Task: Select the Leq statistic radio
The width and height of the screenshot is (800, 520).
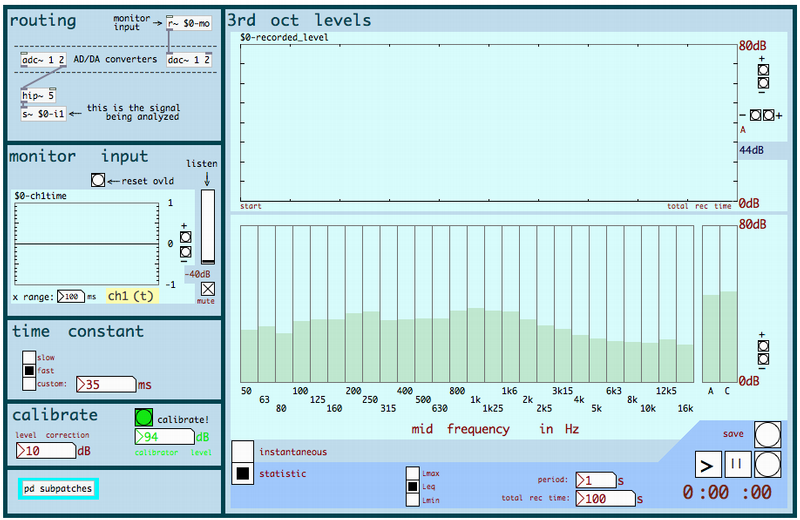Action: [x=413, y=486]
